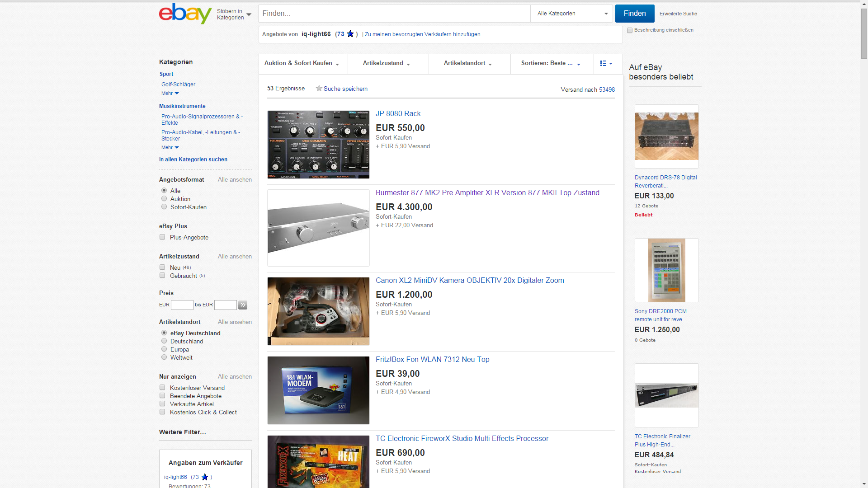Click the Suche speichern star icon

(319, 89)
